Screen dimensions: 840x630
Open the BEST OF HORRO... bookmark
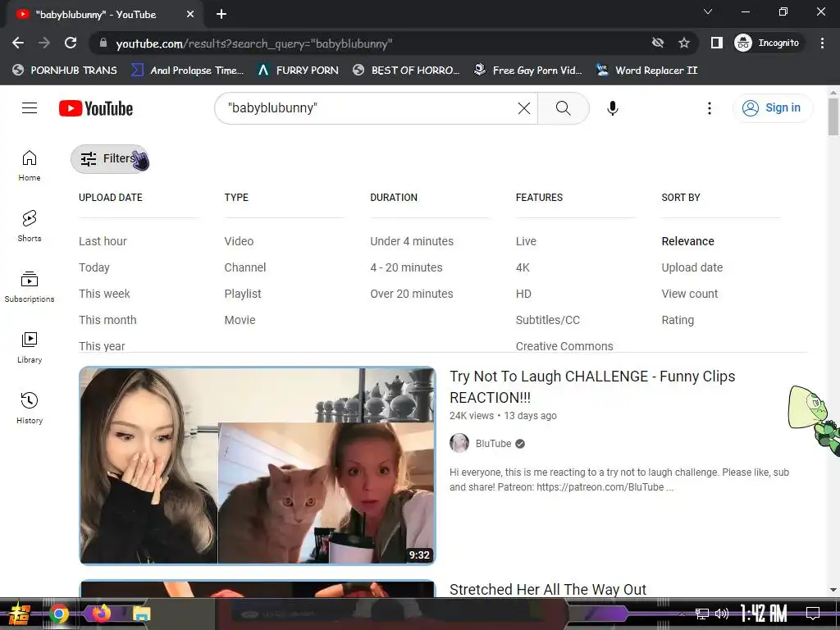tap(407, 71)
